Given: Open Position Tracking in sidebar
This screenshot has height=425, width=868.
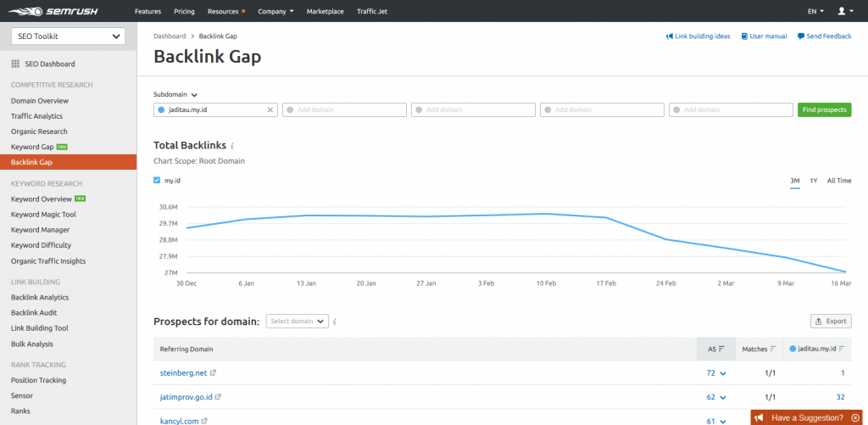Looking at the screenshot, I should (x=39, y=381).
